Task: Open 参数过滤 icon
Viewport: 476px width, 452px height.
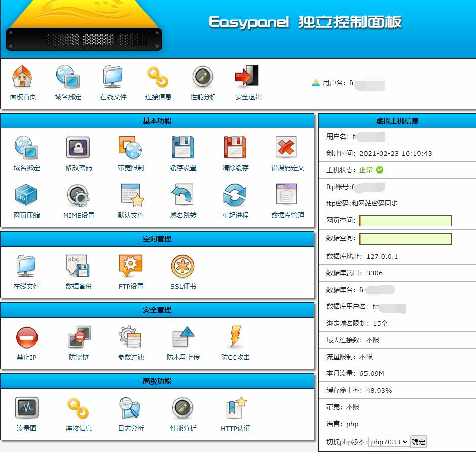Action: point(130,336)
